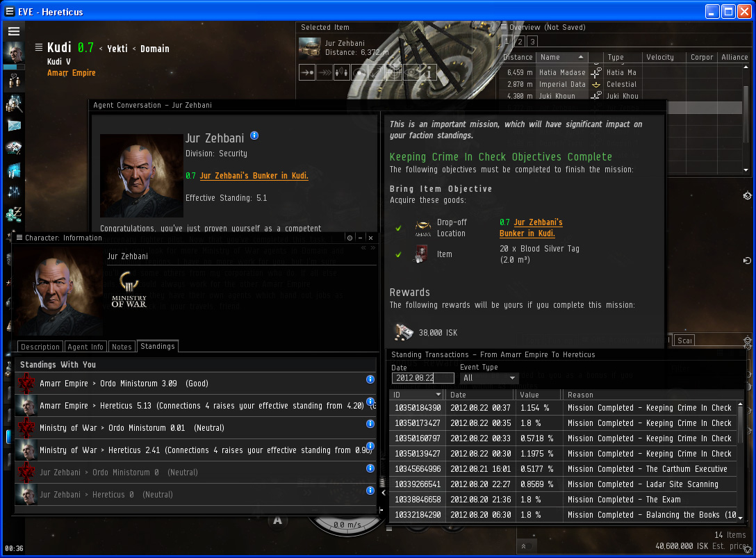Select Amarr Empire > Hereticus 5.13 standing row

pyautogui.click(x=195, y=406)
